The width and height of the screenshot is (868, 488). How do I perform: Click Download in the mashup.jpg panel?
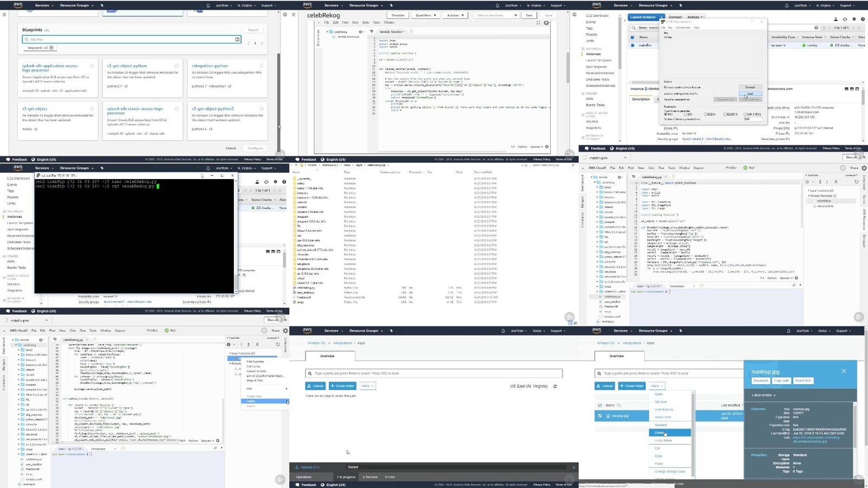[x=761, y=381]
